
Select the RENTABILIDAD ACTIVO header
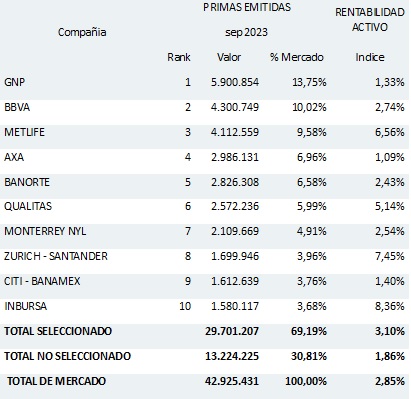(370, 20)
